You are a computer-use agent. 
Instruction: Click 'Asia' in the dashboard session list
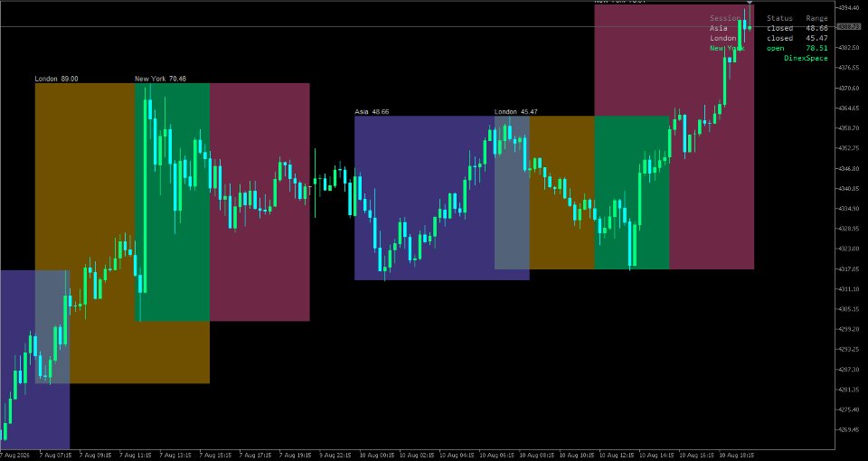tap(719, 28)
